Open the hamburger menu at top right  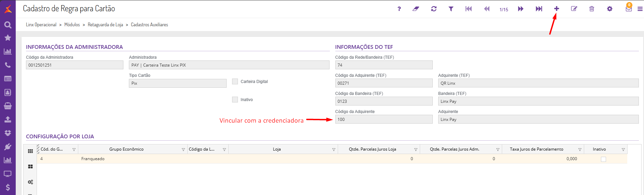click(640, 9)
